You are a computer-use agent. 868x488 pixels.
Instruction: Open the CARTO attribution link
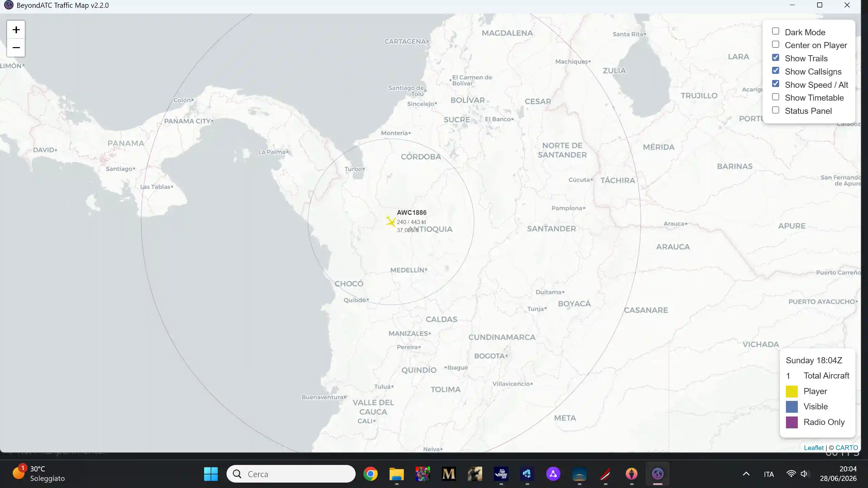click(847, 448)
